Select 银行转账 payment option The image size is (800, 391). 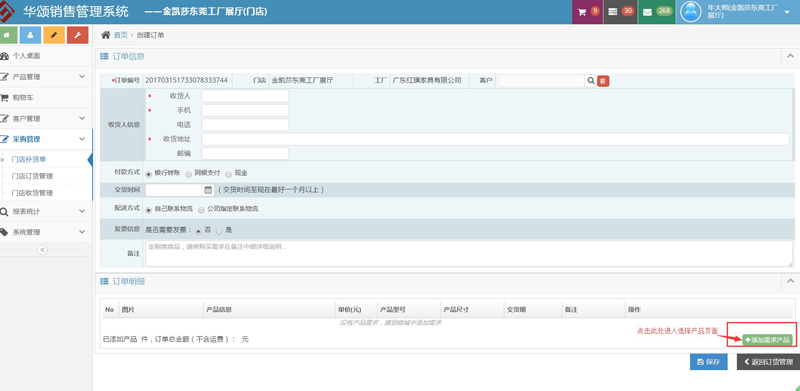[149, 174]
